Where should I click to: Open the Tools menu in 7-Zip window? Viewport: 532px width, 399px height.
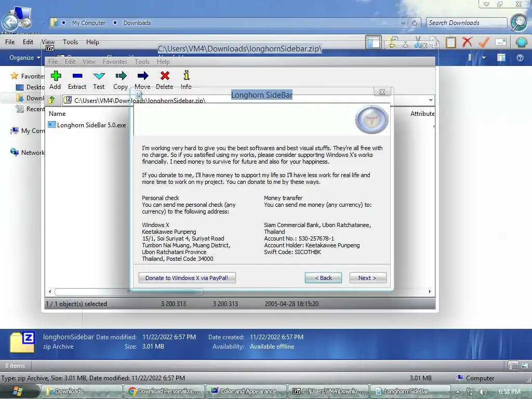click(x=142, y=61)
